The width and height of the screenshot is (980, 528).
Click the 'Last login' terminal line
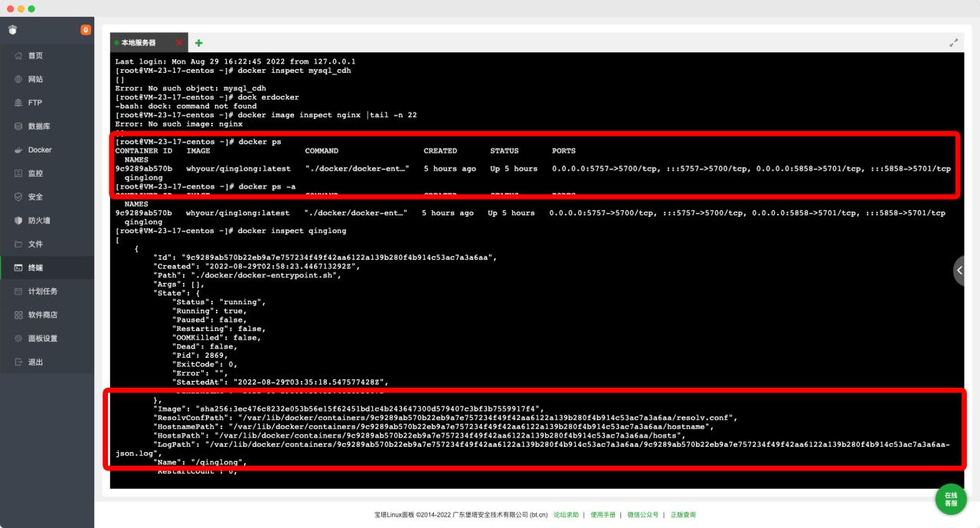235,61
